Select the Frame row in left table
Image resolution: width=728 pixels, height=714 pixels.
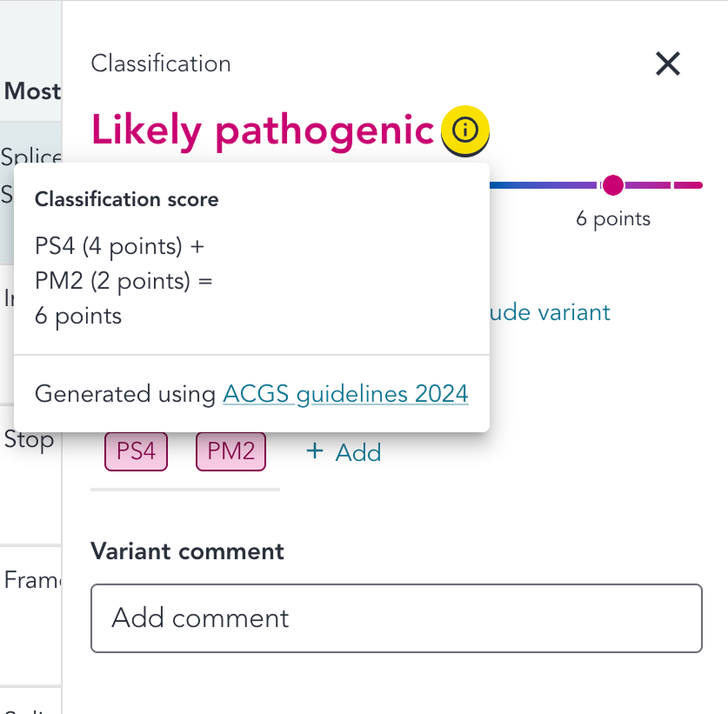(x=31, y=580)
